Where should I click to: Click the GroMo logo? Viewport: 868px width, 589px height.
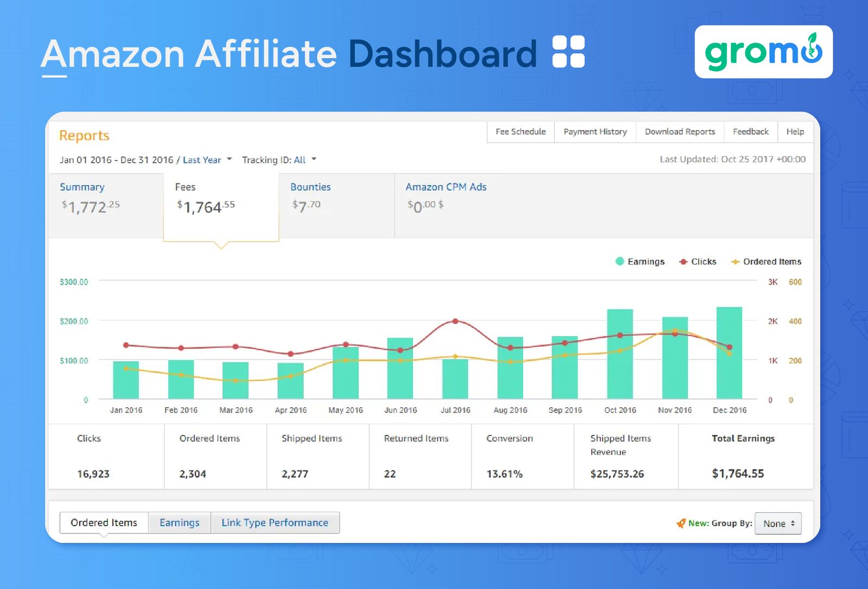tap(763, 52)
